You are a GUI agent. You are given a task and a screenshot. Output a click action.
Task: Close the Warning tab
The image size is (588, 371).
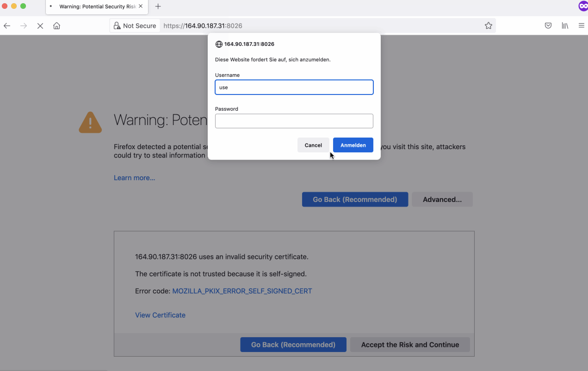[x=141, y=6]
